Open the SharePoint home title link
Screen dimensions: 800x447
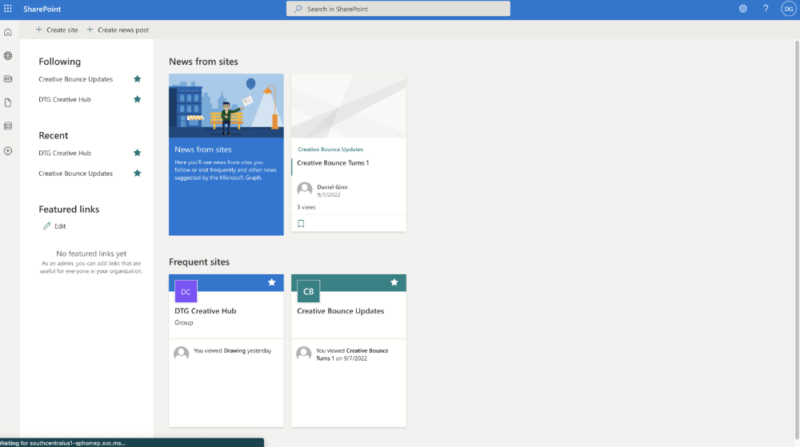[x=42, y=9]
